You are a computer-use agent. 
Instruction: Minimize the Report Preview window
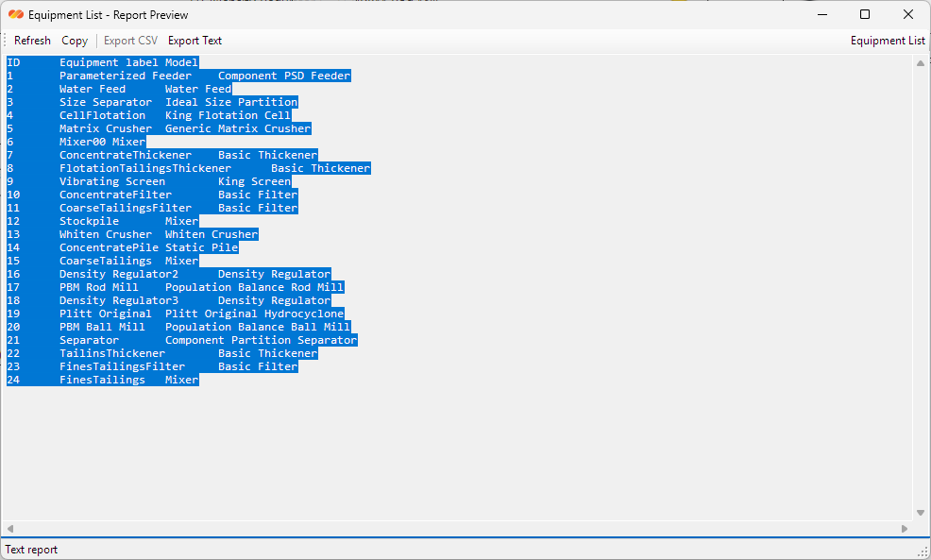[822, 14]
